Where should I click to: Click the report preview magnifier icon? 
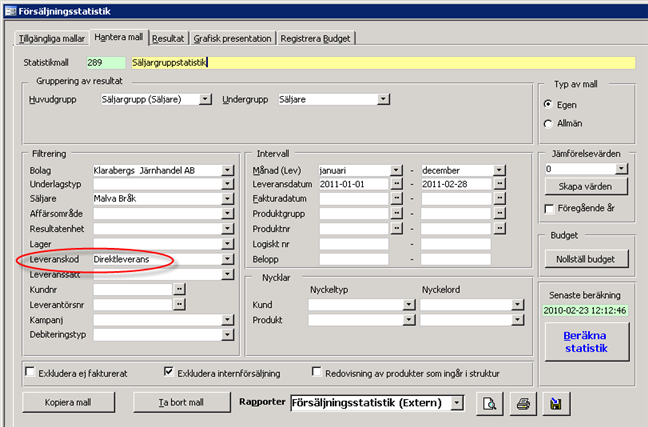click(x=491, y=403)
